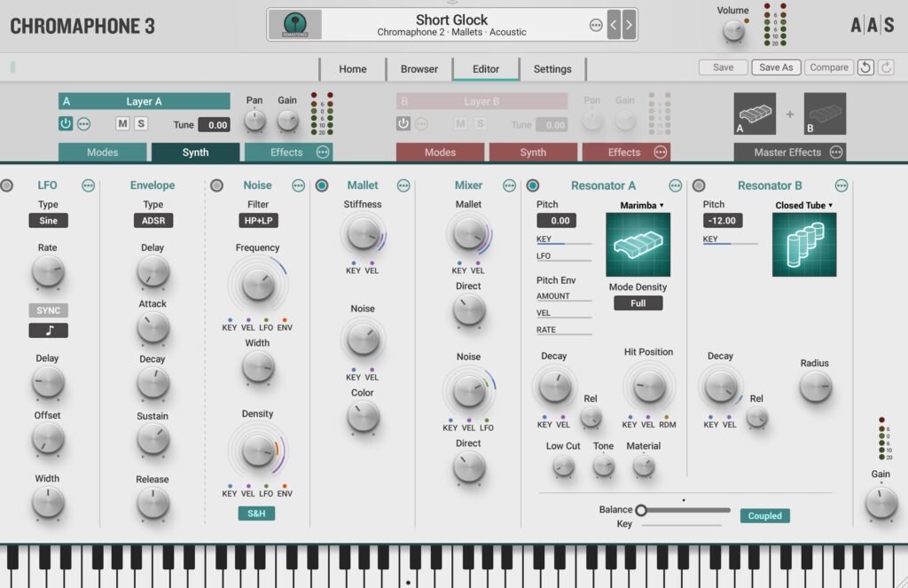Toggle Layer A power button
This screenshot has width=908, height=588.
66,124
